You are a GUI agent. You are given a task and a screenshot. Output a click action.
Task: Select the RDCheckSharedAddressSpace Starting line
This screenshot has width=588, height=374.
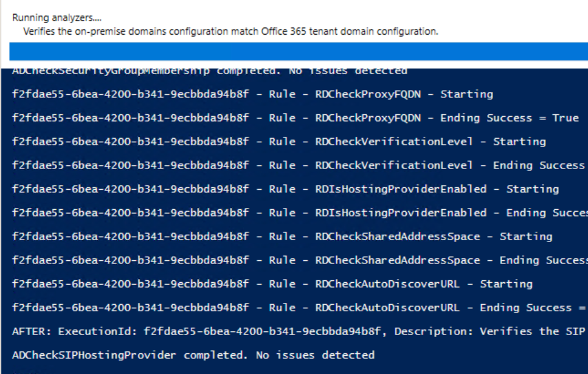point(282,237)
